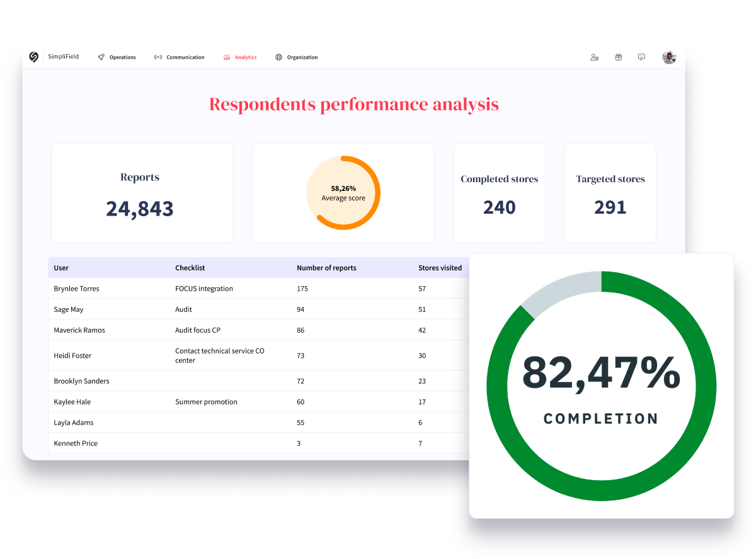Switch to the Analytics section

(x=246, y=57)
